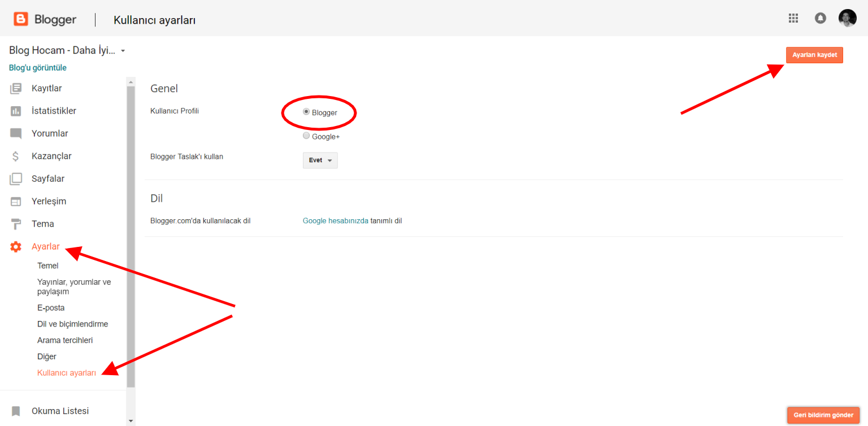Image resolution: width=868 pixels, height=426 pixels.
Task: Open the E-posta settings subsection
Action: click(51, 308)
